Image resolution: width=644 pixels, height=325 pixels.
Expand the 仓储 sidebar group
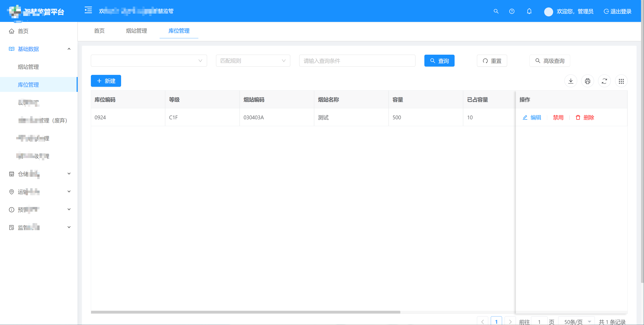(39, 174)
